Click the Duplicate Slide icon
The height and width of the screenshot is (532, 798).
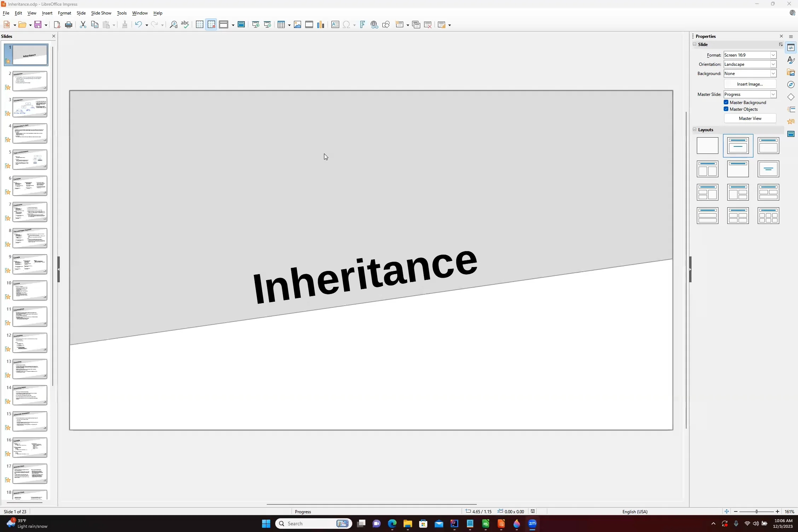[x=416, y=24]
